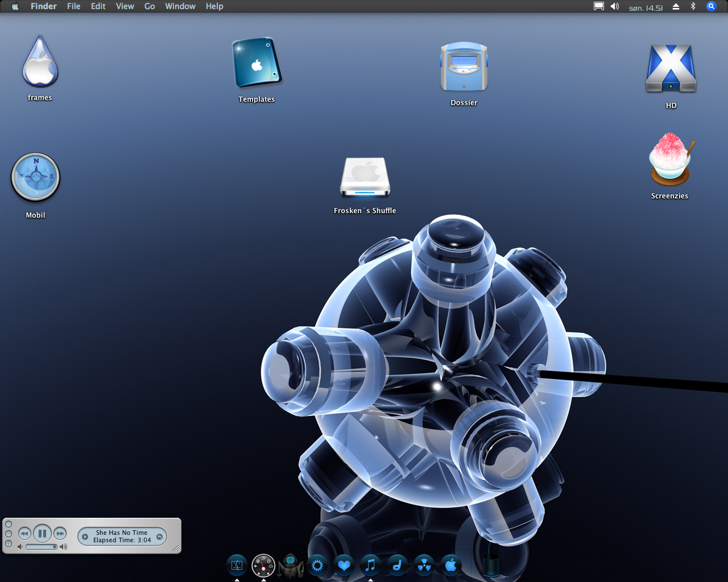Open the Help menu
Viewport: 728px width, 582px height.
click(x=214, y=6)
